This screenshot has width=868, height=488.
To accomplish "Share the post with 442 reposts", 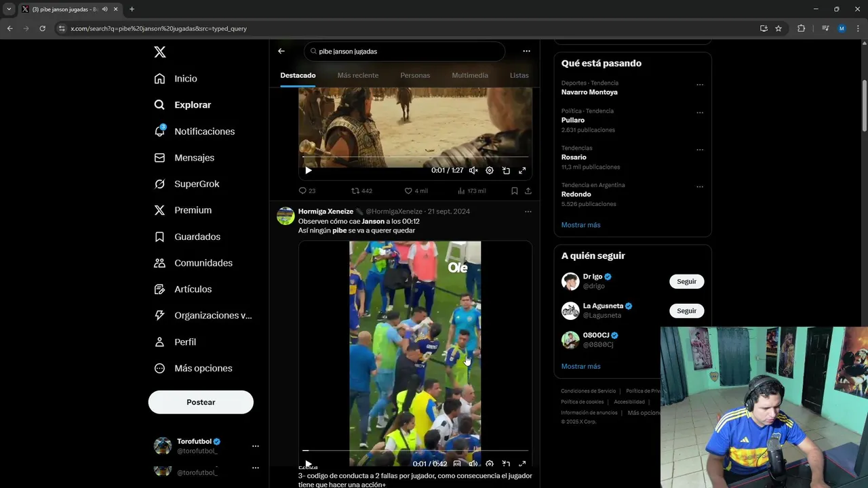I will click(528, 191).
